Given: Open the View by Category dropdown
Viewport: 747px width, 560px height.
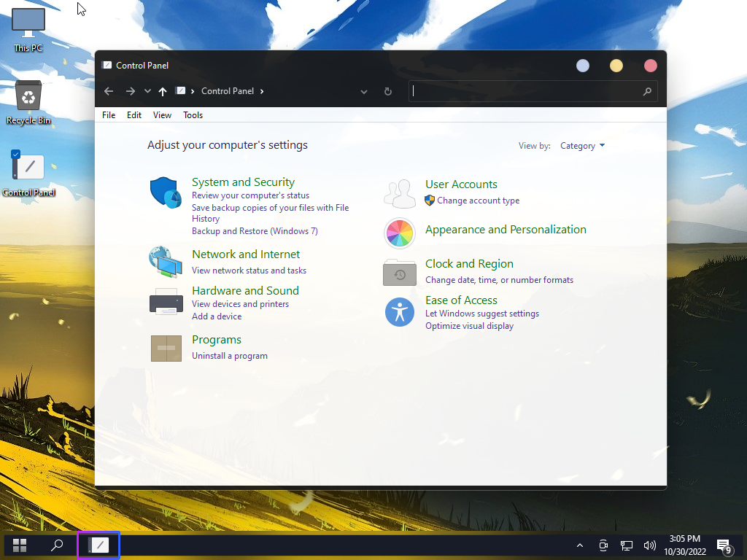Looking at the screenshot, I should coord(582,146).
